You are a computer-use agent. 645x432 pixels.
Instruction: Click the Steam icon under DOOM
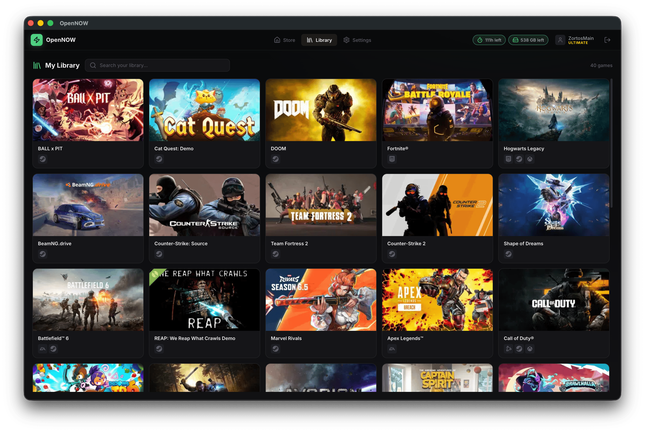(x=275, y=159)
